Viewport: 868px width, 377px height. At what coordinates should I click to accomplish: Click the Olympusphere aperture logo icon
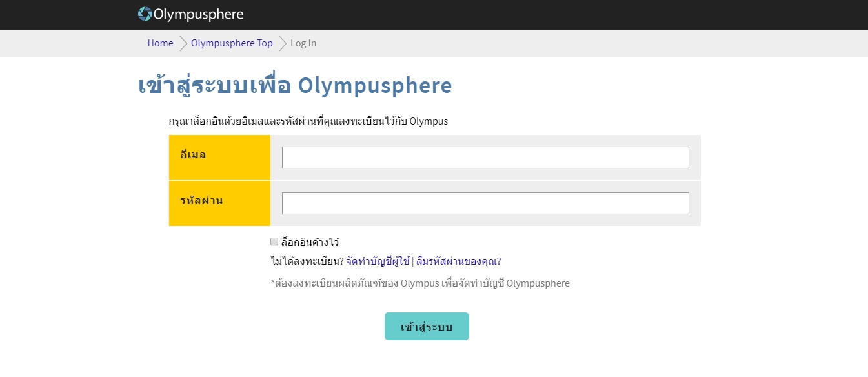tap(145, 14)
